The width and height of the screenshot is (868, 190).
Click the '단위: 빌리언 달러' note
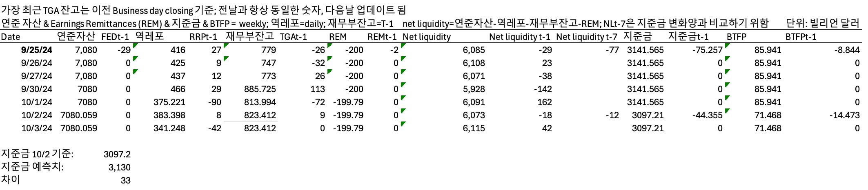tap(822, 24)
